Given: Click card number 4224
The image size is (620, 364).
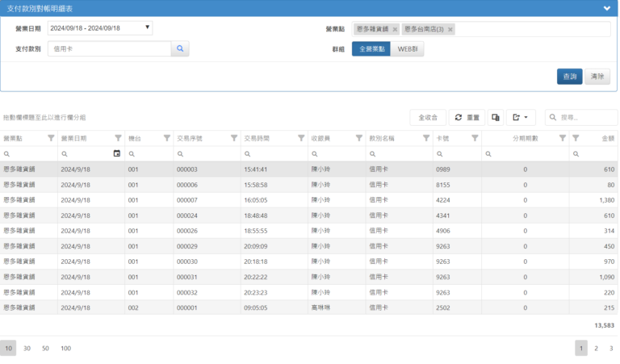Looking at the screenshot, I should tap(443, 200).
